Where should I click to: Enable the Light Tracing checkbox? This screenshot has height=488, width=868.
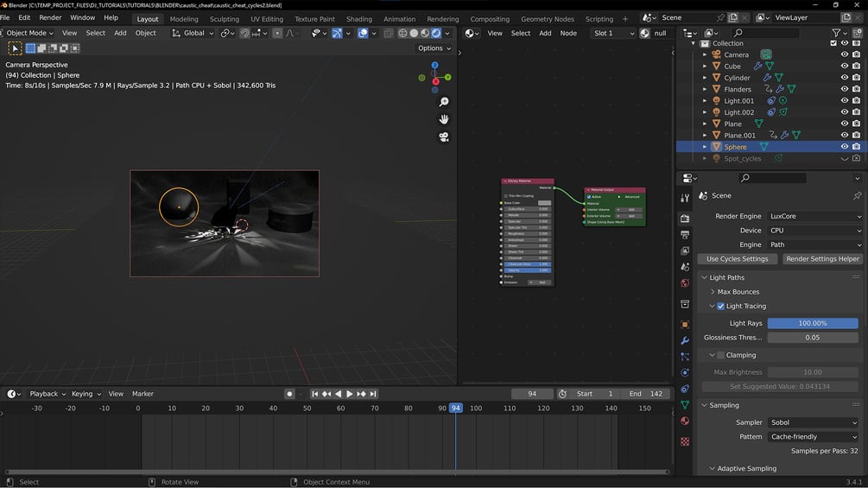click(721, 306)
